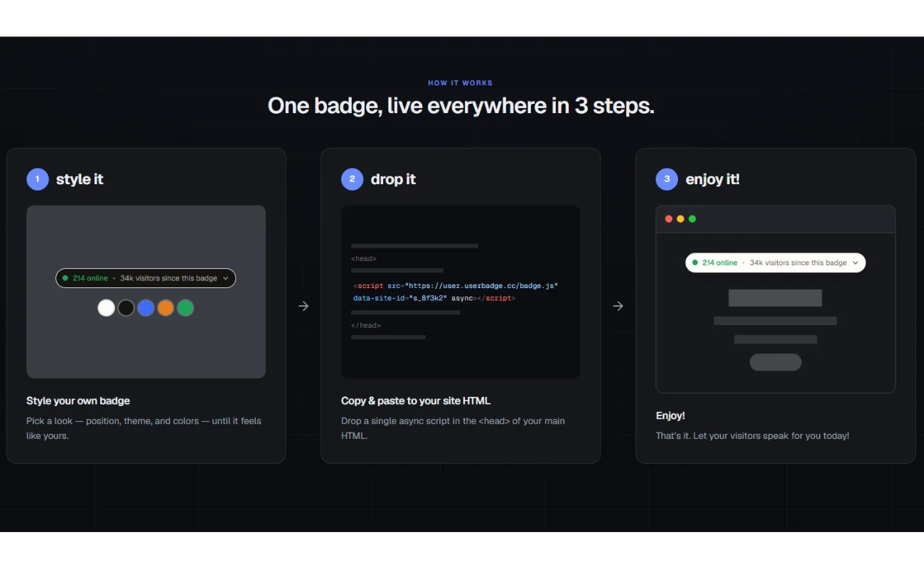
Task: Click the script src URL in code snippet
Action: 481,286
